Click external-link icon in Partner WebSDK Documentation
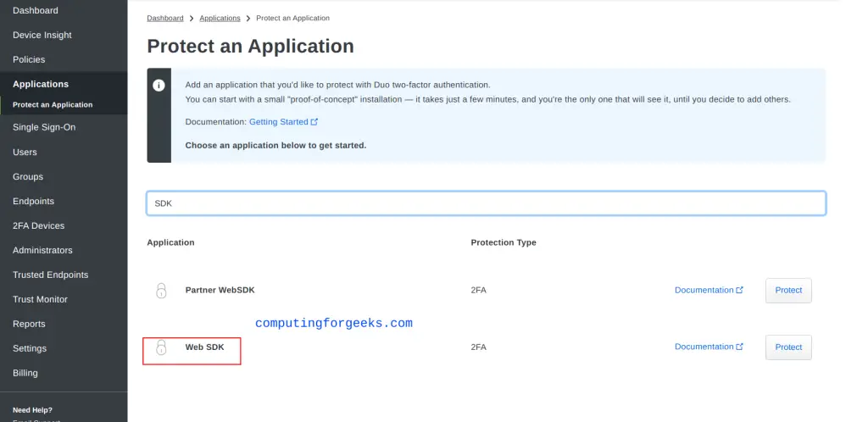This screenshot has width=868, height=422. pos(739,290)
